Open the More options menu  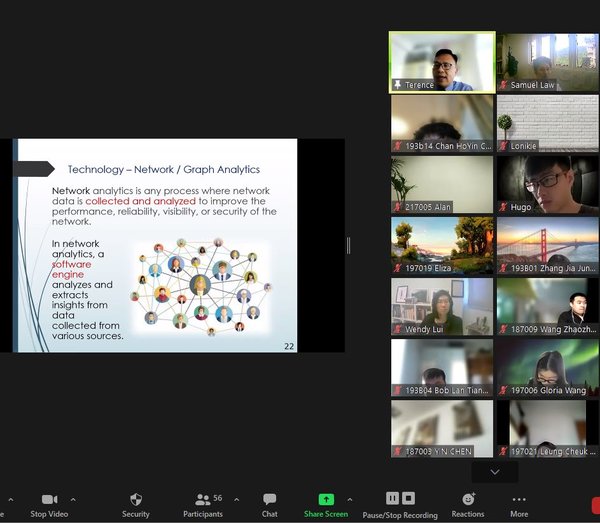(x=519, y=499)
